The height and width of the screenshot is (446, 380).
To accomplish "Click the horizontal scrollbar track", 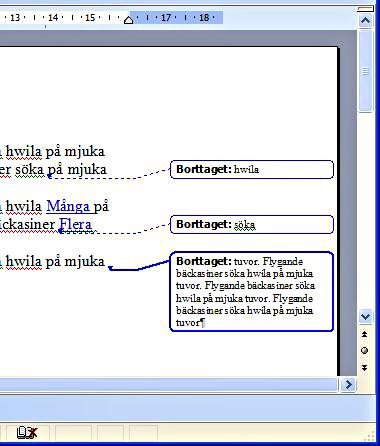I will pyautogui.click(x=168, y=385).
